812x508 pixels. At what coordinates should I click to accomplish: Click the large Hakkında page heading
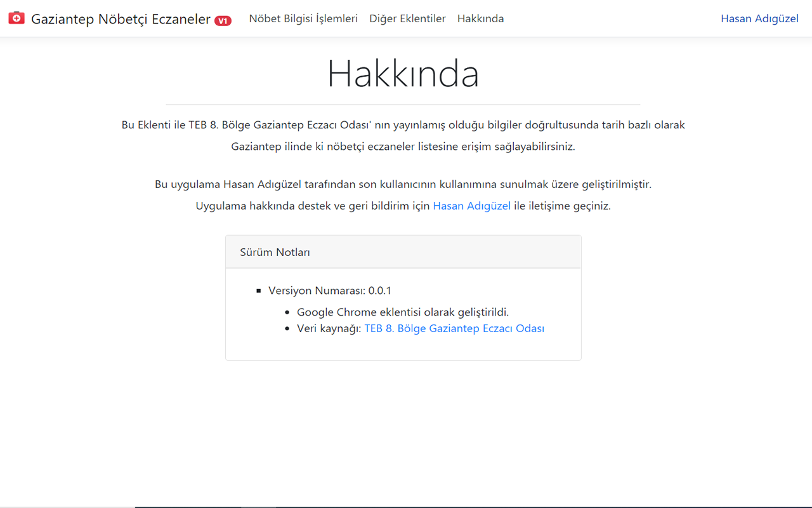click(403, 73)
